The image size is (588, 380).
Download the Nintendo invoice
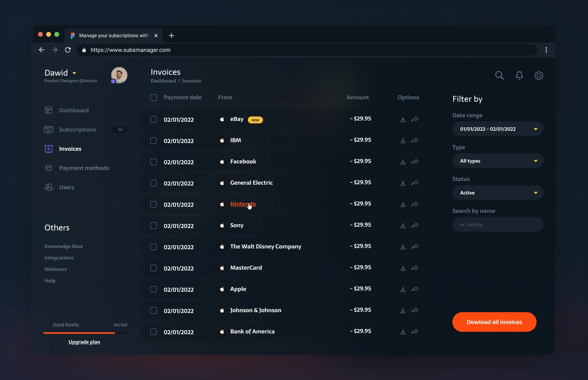[403, 204]
